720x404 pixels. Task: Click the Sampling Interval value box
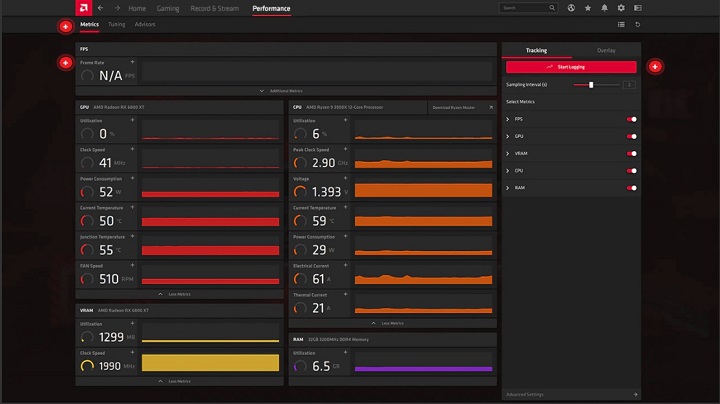(x=629, y=85)
